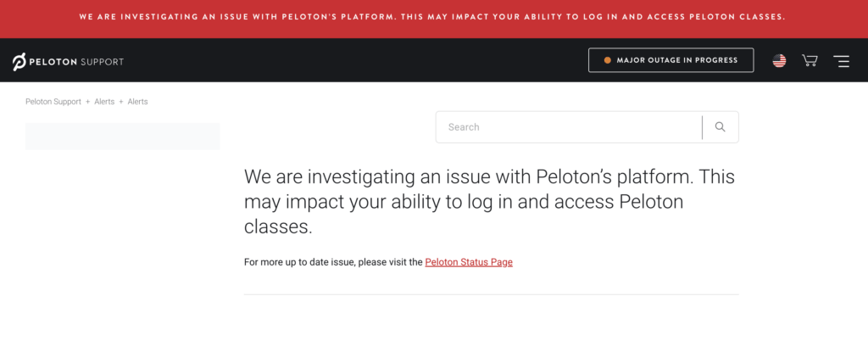The image size is (868, 341).
Task: Open the shopping cart icon
Action: 810,60
